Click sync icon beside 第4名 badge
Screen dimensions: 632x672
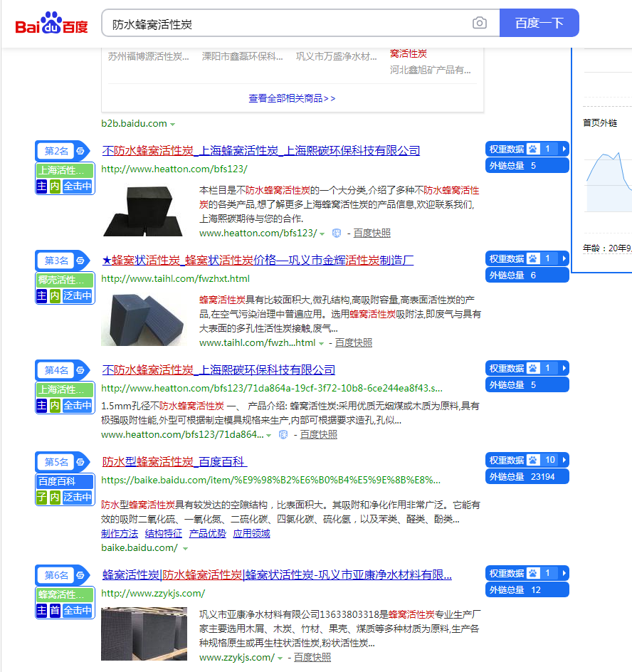tap(80, 370)
